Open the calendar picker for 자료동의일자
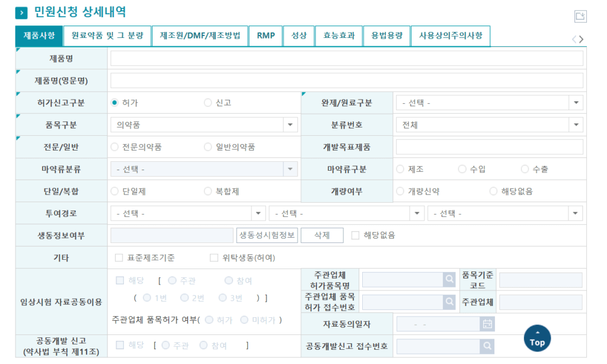The width and height of the screenshot is (607, 364). 487,324
